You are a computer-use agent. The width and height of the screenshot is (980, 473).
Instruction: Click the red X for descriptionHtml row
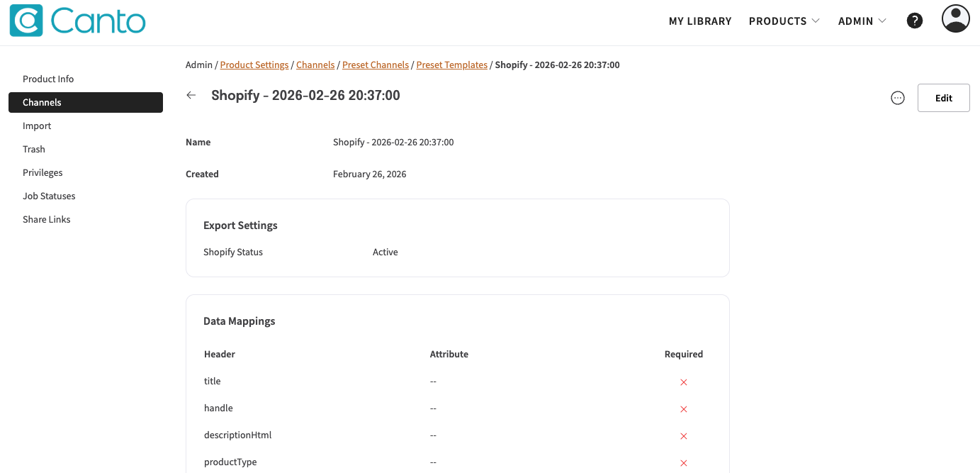[x=684, y=436]
